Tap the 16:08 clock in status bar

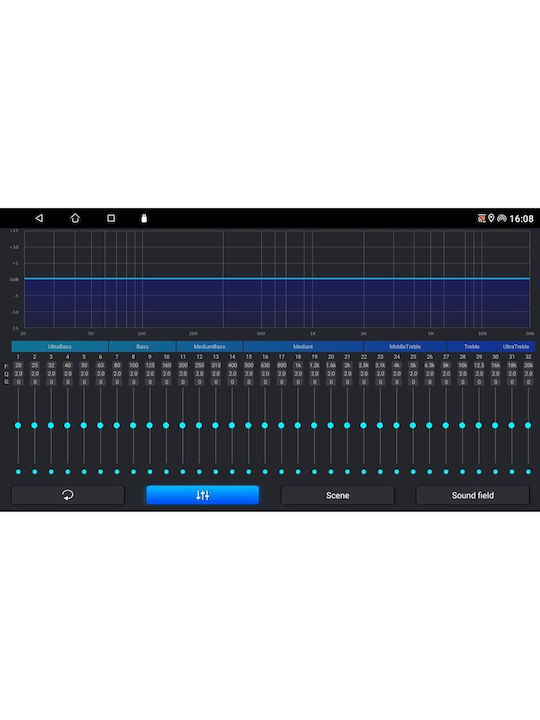521,219
